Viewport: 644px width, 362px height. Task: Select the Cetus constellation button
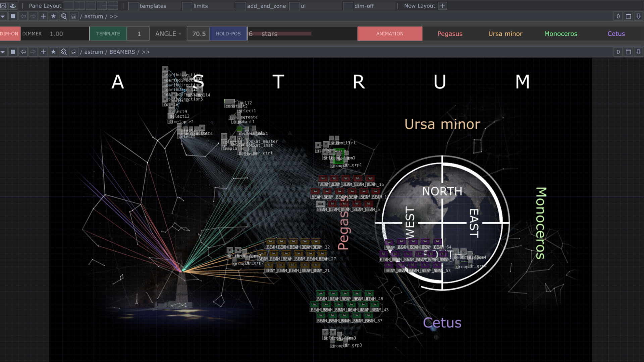point(616,34)
